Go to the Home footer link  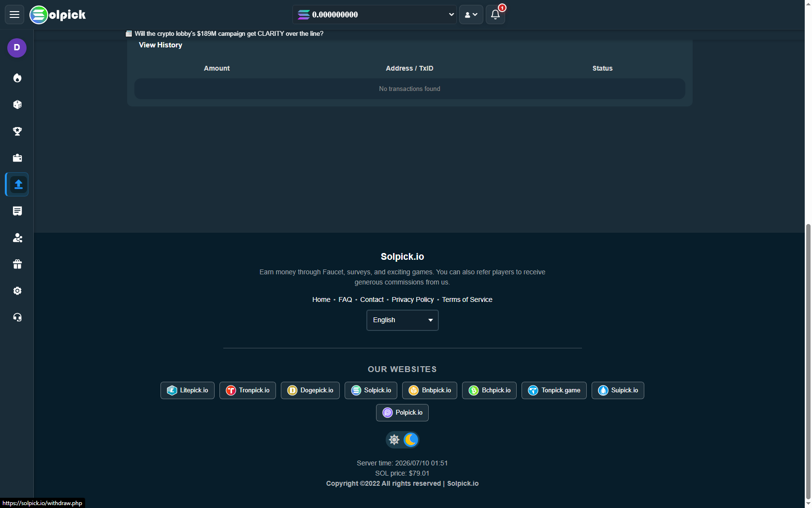click(x=321, y=299)
